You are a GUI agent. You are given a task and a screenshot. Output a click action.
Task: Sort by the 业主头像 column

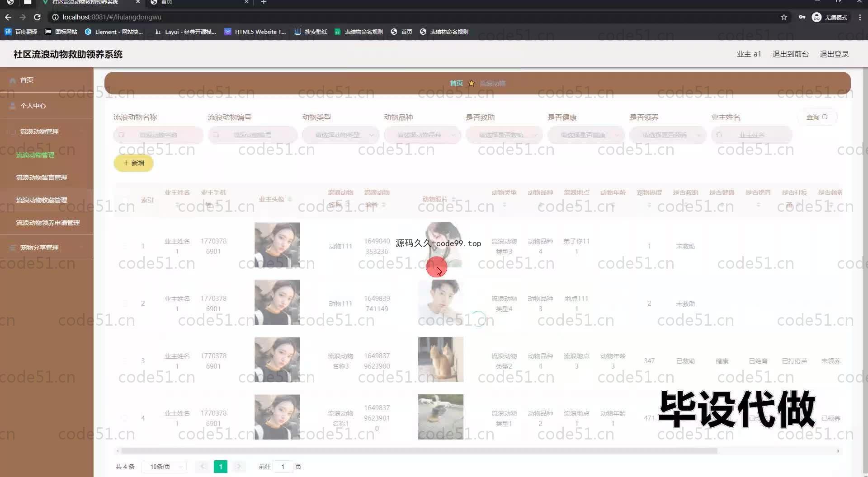tap(290, 199)
